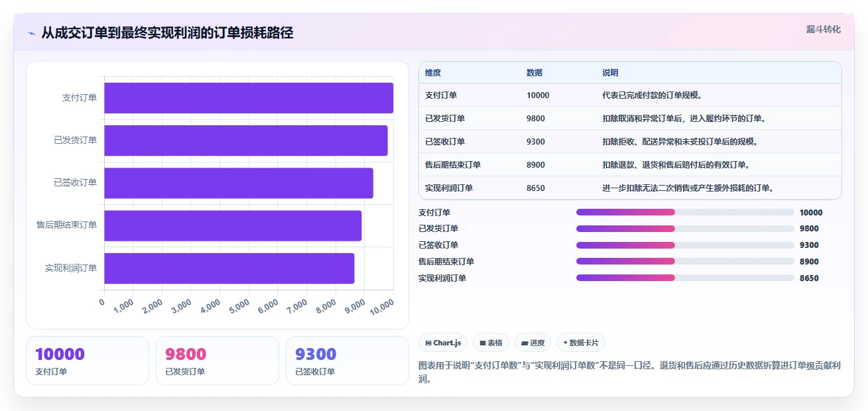Click the description starting 扣除退款、退货

click(x=676, y=164)
